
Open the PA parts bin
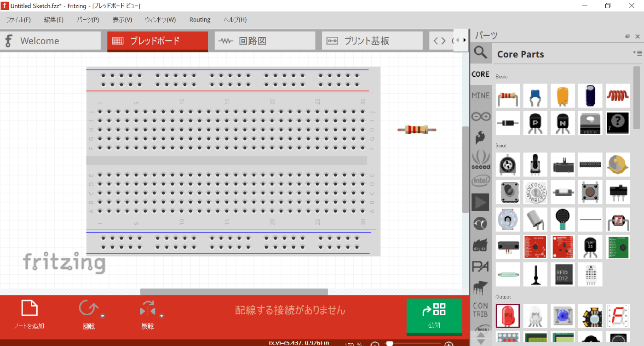point(480,267)
